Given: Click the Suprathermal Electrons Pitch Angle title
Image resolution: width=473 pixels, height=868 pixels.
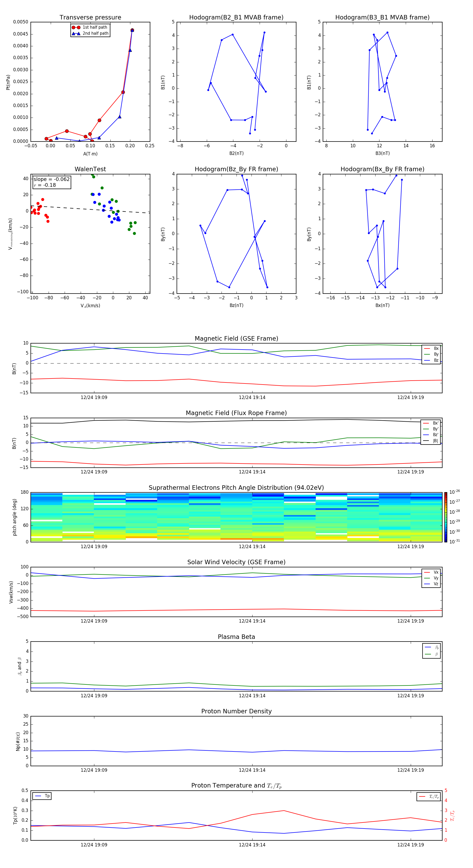Looking at the screenshot, I should coord(236,488).
